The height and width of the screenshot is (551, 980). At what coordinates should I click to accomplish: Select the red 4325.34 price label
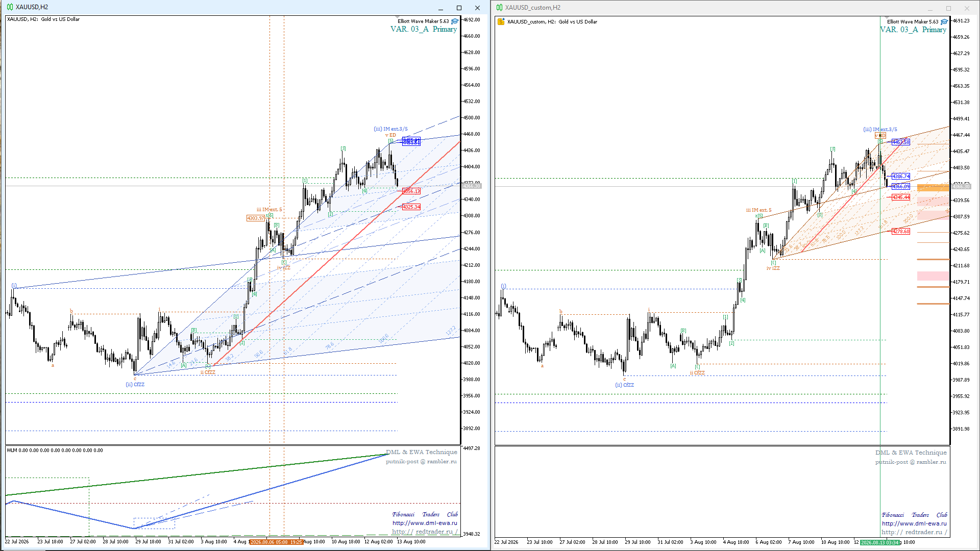[411, 207]
